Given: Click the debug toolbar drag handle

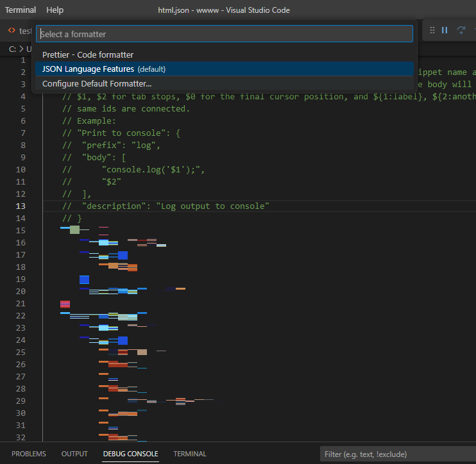Looking at the screenshot, I should point(432,30).
